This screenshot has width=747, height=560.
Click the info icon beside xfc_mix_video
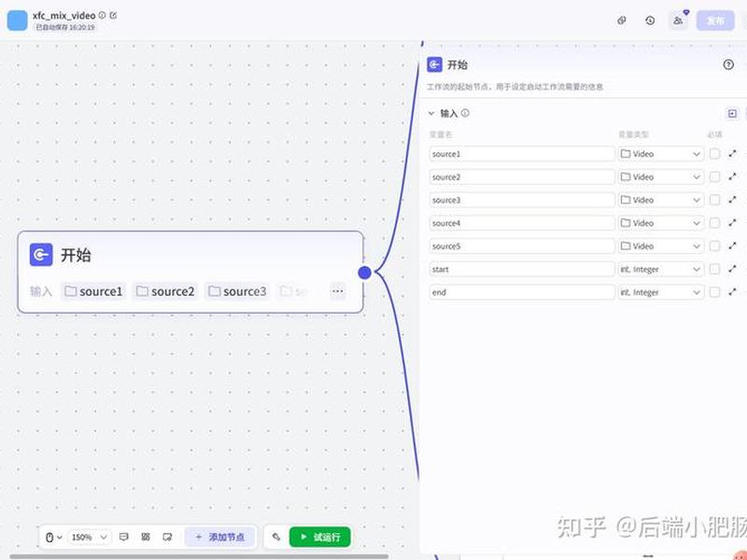click(102, 15)
